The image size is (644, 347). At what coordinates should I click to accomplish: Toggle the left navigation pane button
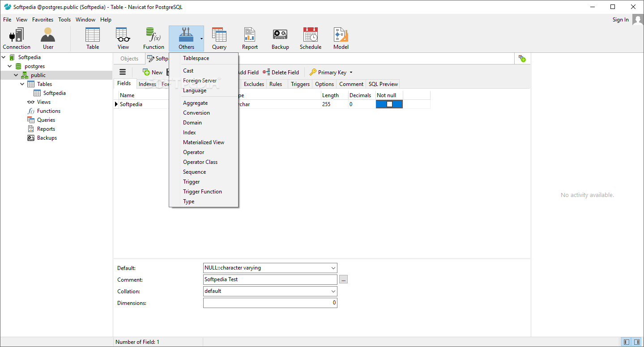pyautogui.click(x=627, y=342)
